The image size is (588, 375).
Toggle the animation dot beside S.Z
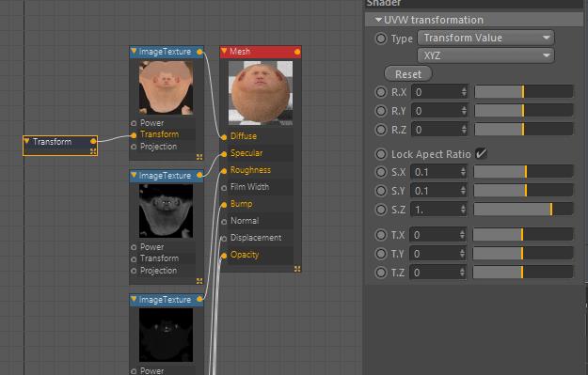click(x=381, y=210)
